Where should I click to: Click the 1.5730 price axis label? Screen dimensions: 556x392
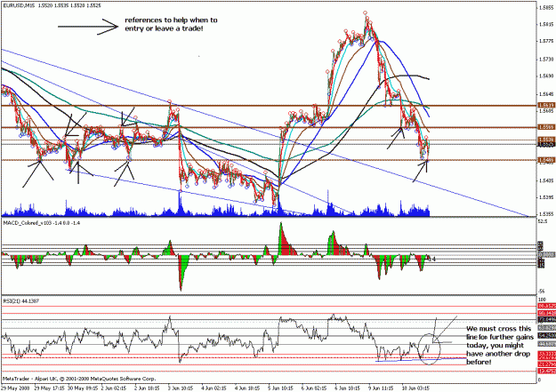(x=546, y=59)
